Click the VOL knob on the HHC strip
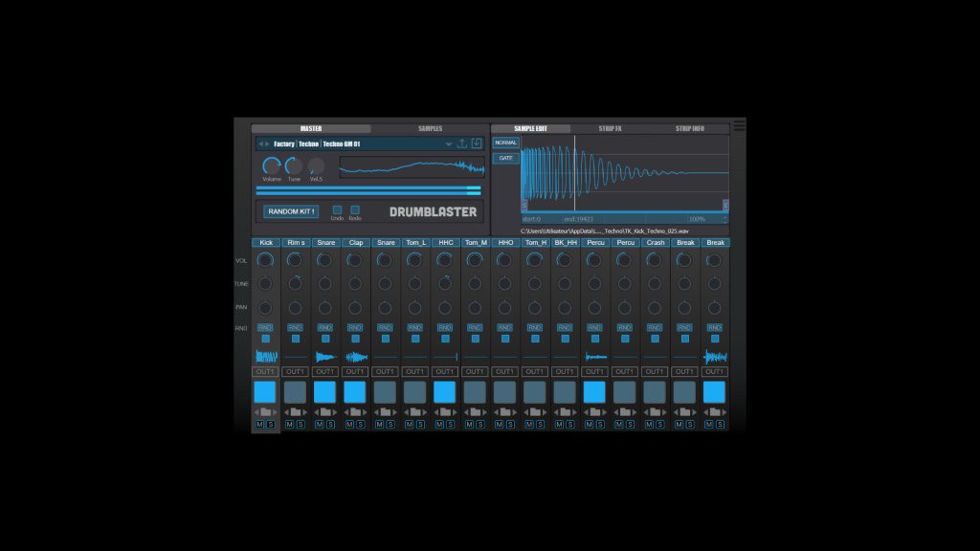 [x=445, y=260]
